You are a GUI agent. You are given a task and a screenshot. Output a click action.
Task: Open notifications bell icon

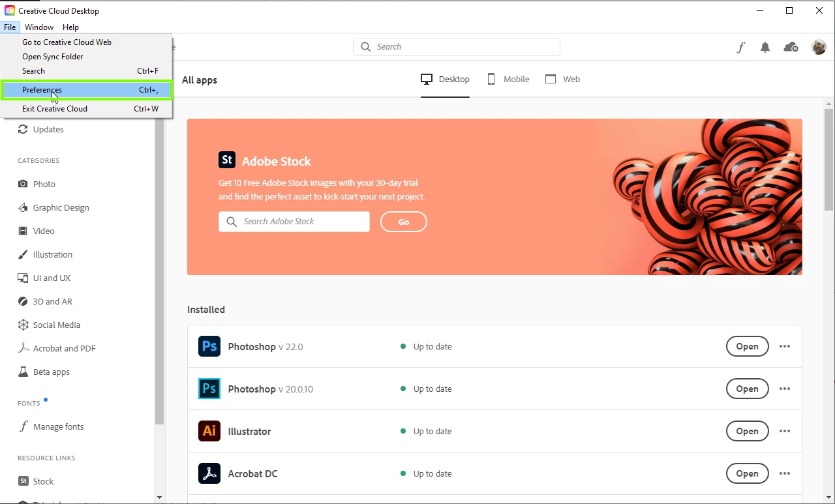point(765,47)
